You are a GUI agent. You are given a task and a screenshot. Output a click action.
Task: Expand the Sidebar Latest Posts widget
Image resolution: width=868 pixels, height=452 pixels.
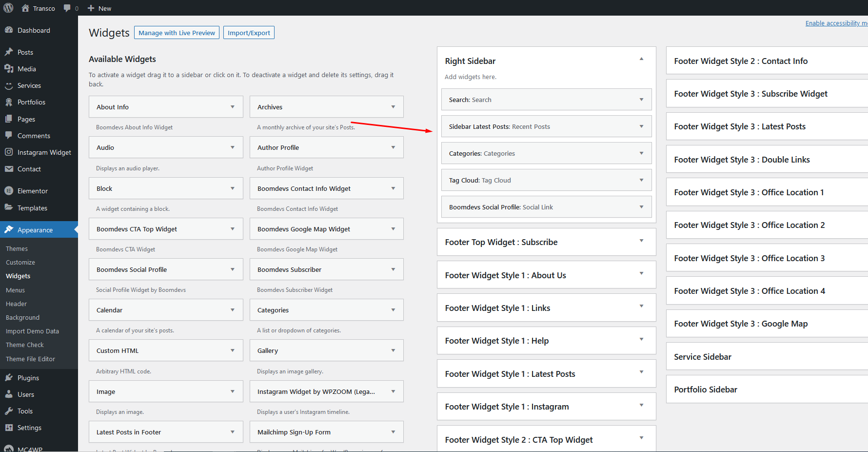641,126
